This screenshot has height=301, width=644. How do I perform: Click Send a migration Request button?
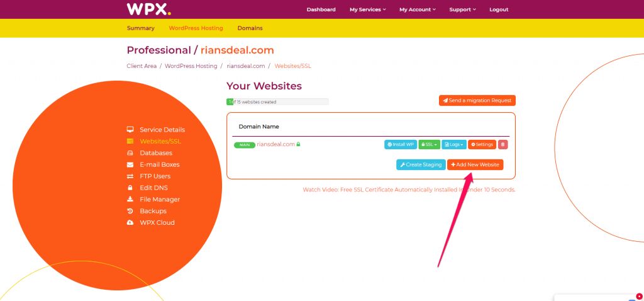[x=477, y=100]
